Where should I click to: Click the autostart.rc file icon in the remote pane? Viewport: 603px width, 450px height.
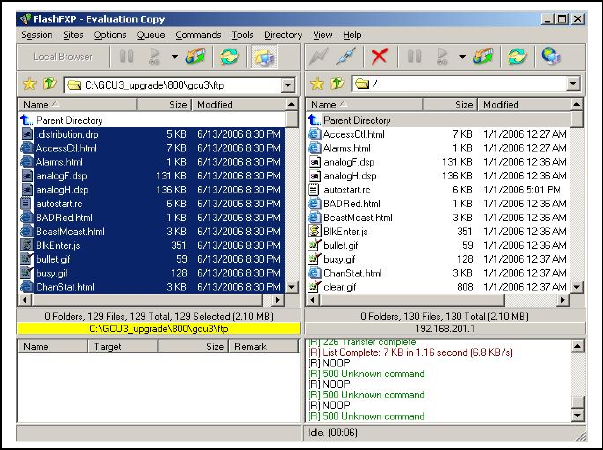pyautogui.click(x=314, y=190)
